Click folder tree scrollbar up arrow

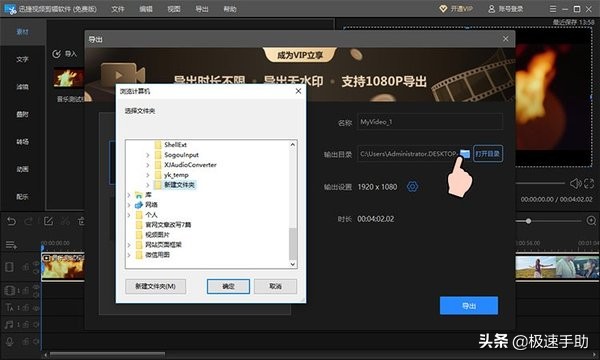click(293, 145)
